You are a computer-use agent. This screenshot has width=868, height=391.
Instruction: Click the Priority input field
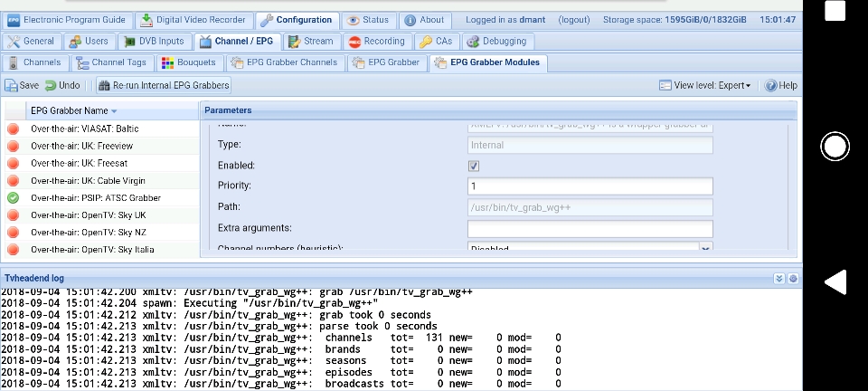coord(590,186)
